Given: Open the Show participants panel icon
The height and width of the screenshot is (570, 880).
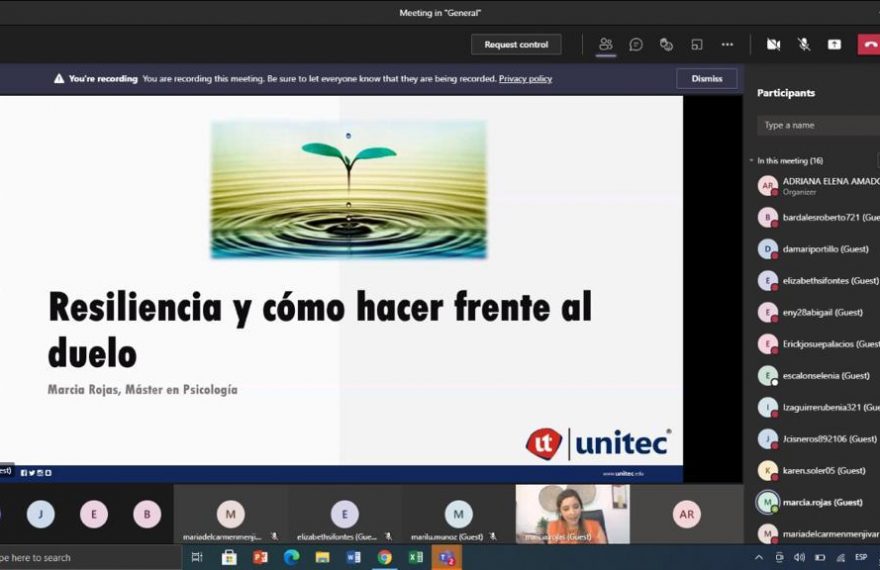Looking at the screenshot, I should click(605, 44).
